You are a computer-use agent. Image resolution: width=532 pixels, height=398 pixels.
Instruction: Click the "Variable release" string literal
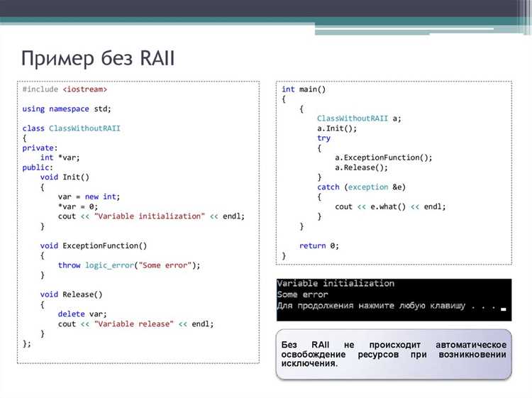[x=133, y=324]
